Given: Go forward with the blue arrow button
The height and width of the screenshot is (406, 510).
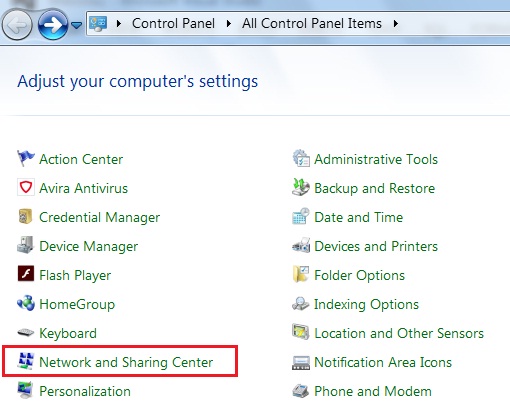Looking at the screenshot, I should point(52,25).
